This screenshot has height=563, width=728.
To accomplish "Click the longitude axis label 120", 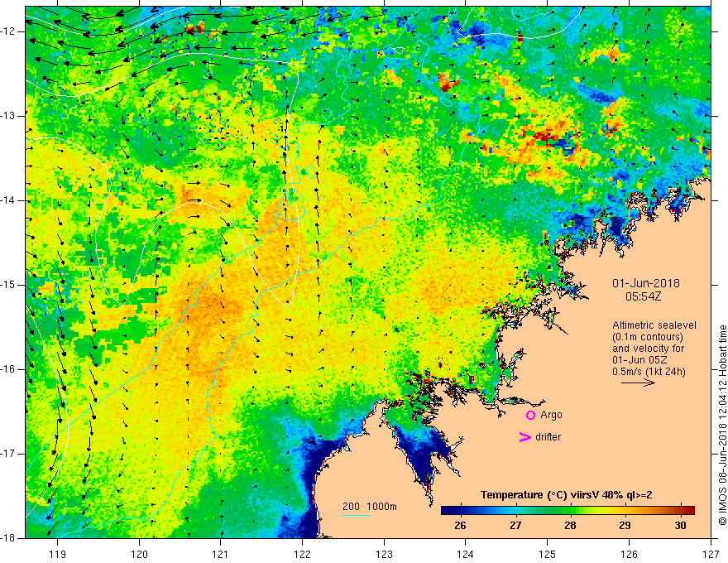I will [x=139, y=554].
